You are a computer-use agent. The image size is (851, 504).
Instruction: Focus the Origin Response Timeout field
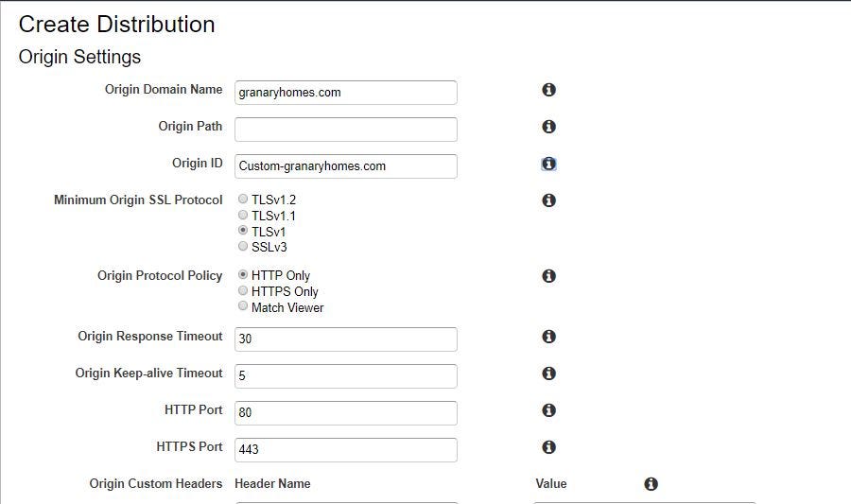346,339
